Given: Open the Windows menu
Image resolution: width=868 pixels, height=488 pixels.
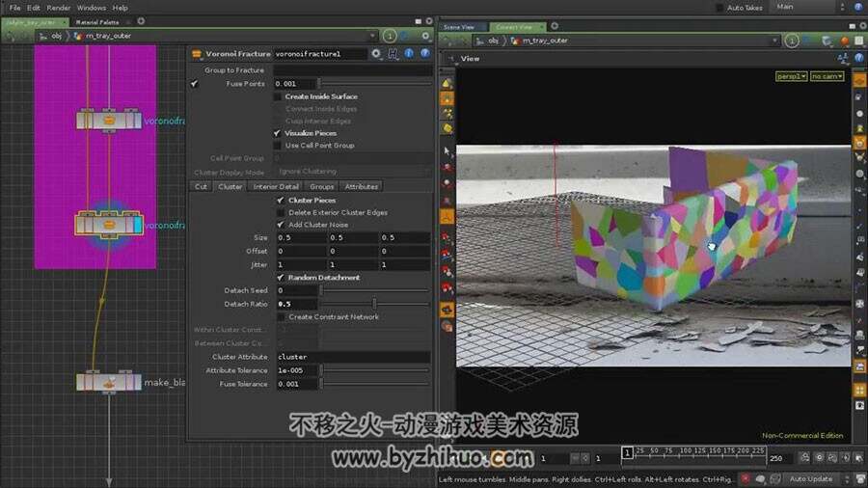Looking at the screenshot, I should [x=92, y=8].
